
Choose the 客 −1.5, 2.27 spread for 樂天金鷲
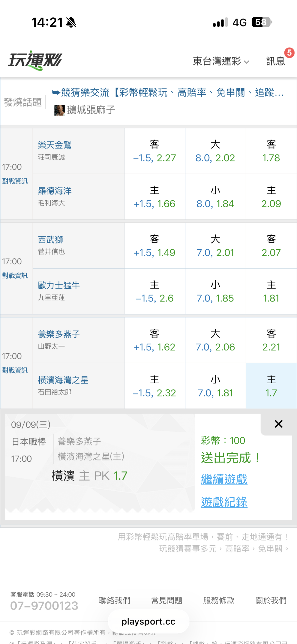point(155,151)
